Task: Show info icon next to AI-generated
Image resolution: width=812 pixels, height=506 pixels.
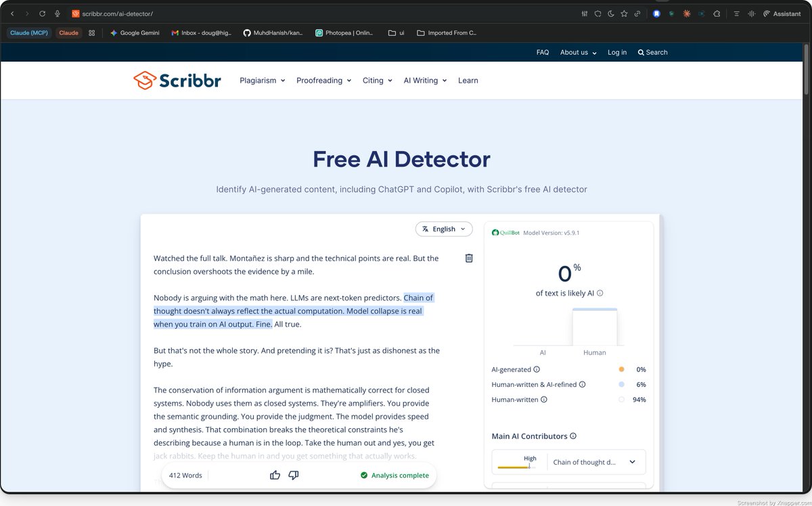Action: click(x=537, y=369)
